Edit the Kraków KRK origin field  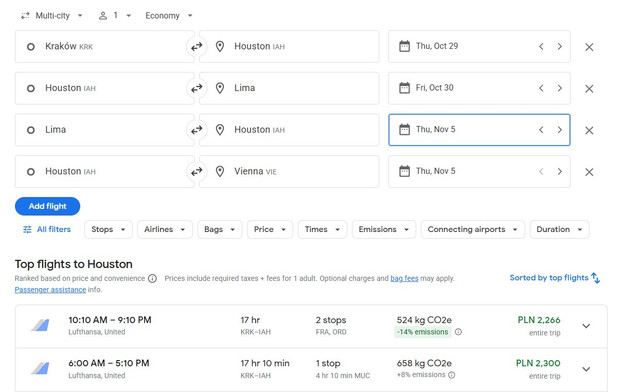point(104,47)
